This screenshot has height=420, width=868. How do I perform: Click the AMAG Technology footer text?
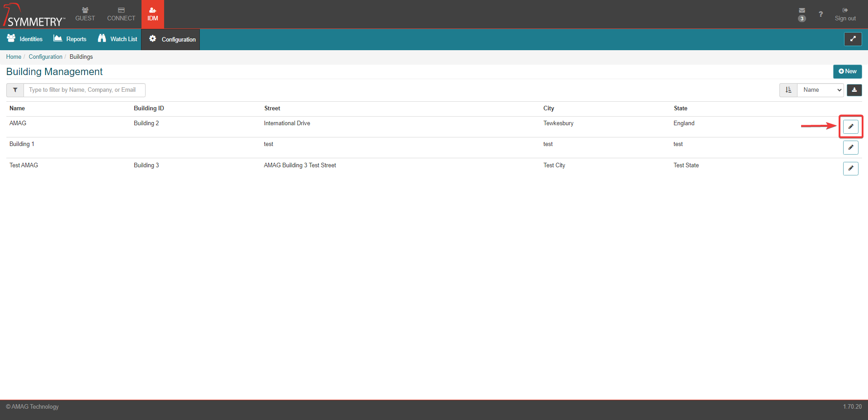pyautogui.click(x=32, y=406)
